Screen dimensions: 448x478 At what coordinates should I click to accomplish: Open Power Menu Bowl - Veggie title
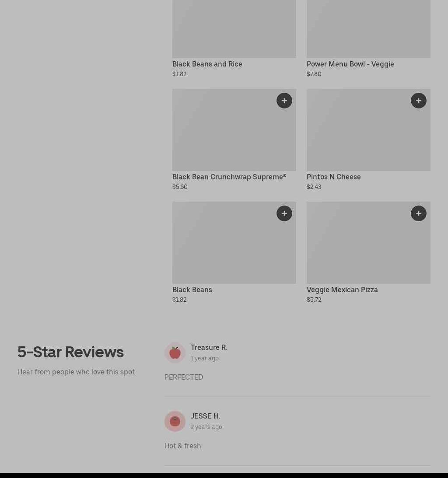click(x=350, y=64)
